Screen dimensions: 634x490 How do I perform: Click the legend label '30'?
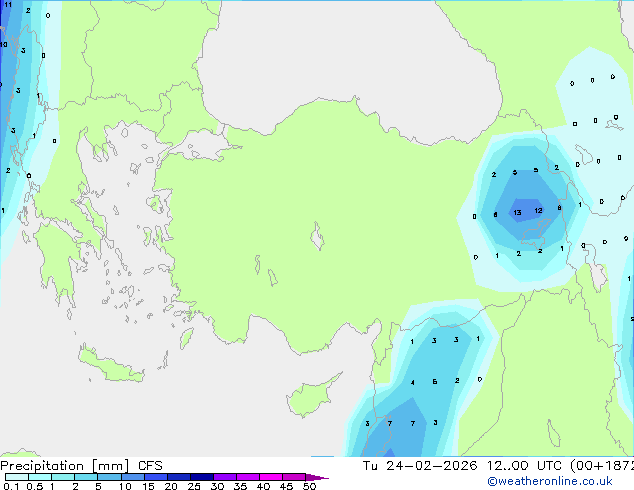point(217,486)
